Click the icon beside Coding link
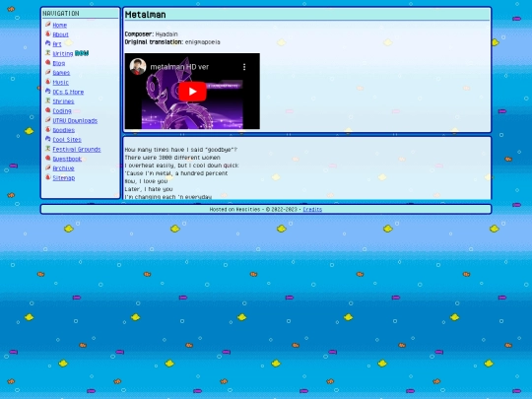This screenshot has height=399, width=532. [48, 110]
